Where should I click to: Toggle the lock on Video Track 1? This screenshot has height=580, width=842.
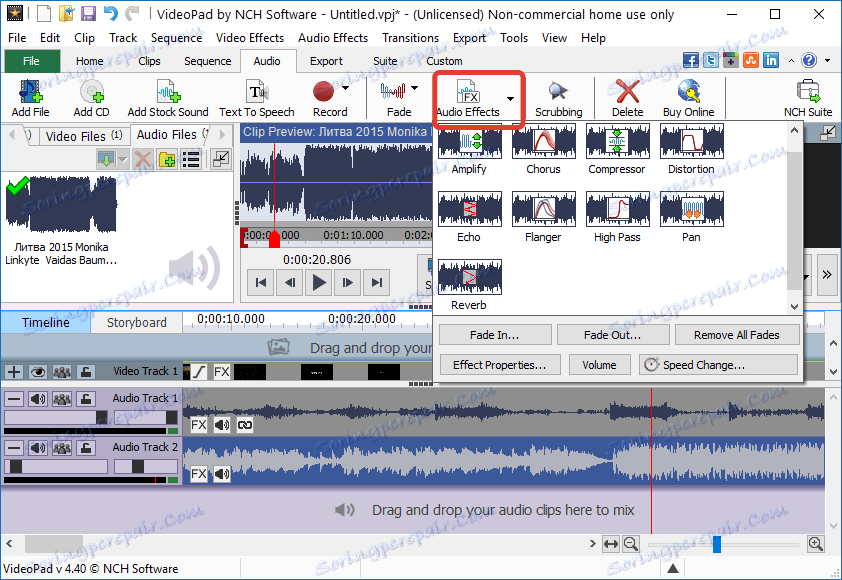(x=86, y=372)
